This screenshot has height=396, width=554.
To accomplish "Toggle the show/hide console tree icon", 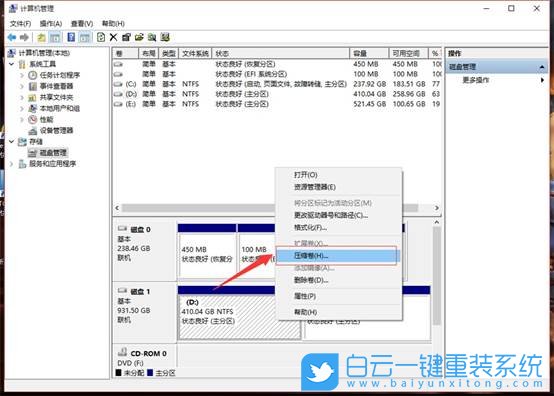I will click(x=54, y=37).
